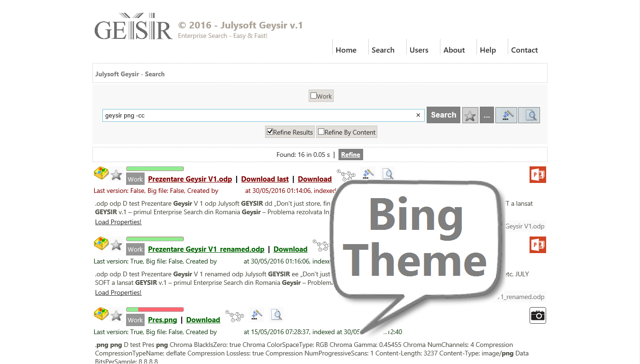
Task: Click PowerPoint icon on Prezentare Geysir V1.odp row
Action: 538,174
